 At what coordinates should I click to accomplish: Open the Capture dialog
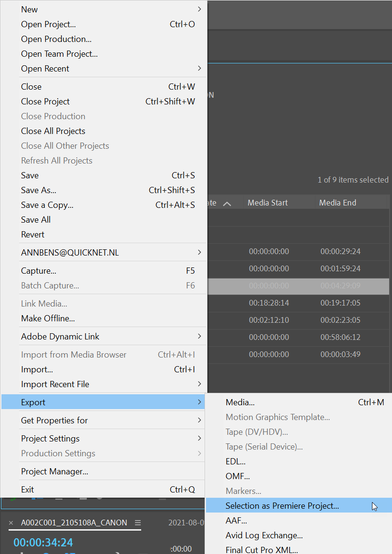pyautogui.click(x=38, y=270)
